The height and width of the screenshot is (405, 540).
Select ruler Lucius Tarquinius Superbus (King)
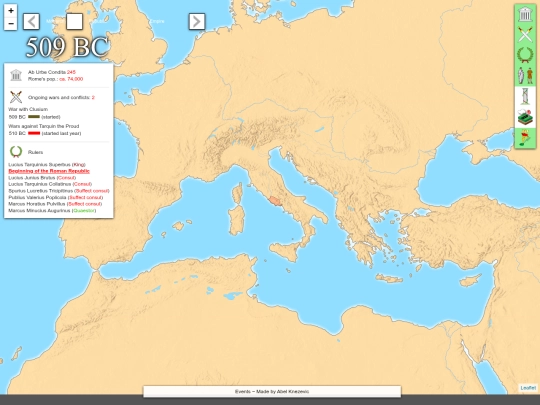point(47,165)
